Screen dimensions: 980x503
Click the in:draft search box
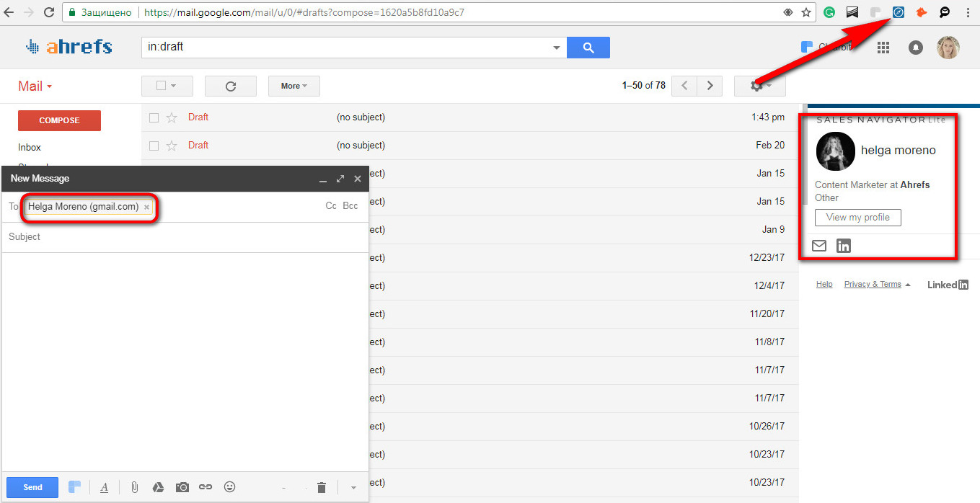click(x=345, y=48)
